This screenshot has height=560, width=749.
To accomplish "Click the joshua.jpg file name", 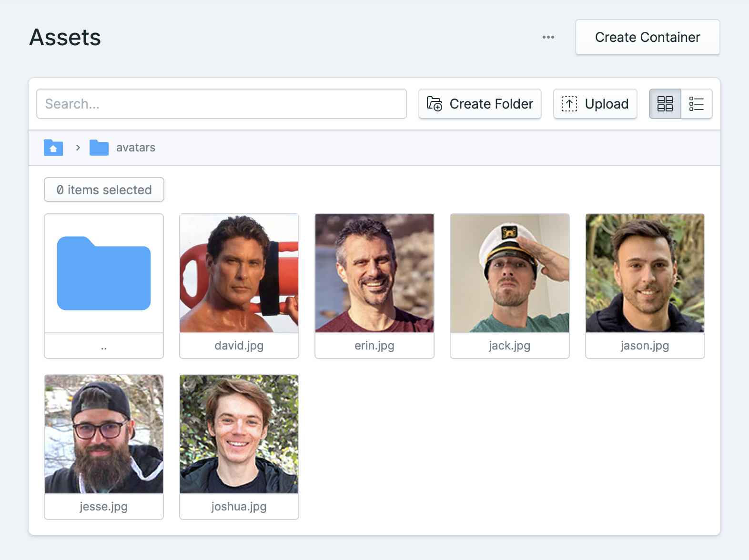I will 239,507.
